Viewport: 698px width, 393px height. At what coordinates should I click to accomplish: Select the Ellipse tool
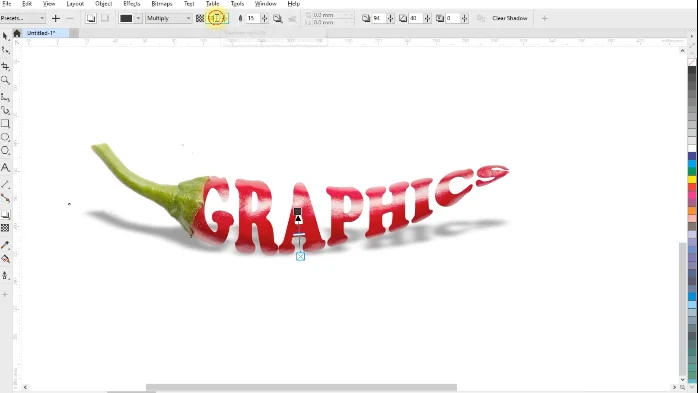(x=5, y=137)
